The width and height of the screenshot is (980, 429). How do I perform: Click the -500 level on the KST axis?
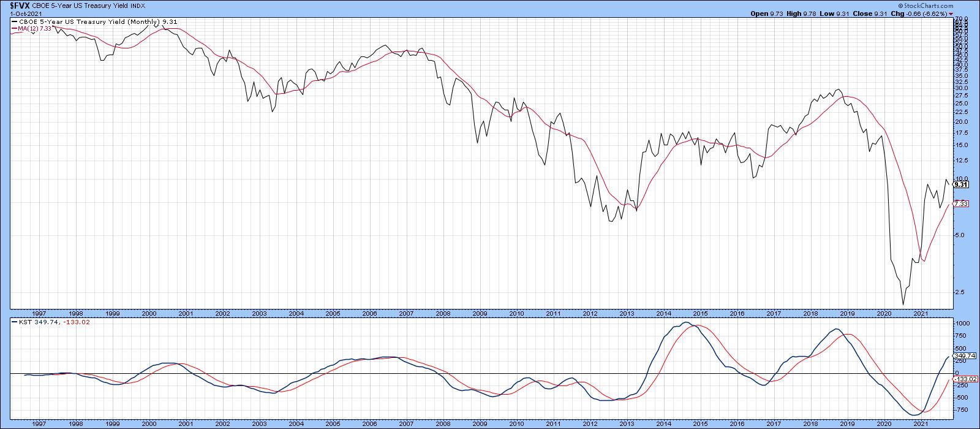tap(962, 397)
